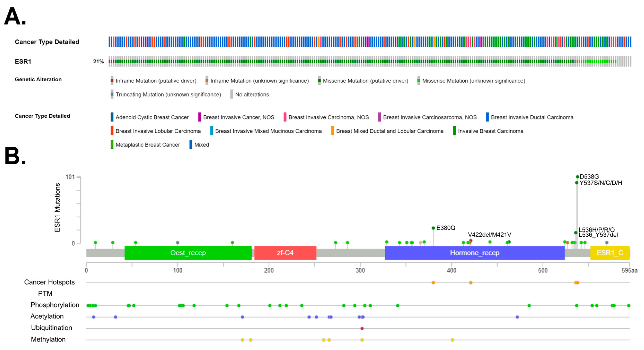Click the Metaplastic Breast Cancer legend swatch
The width and height of the screenshot is (644, 350).
[112, 144]
